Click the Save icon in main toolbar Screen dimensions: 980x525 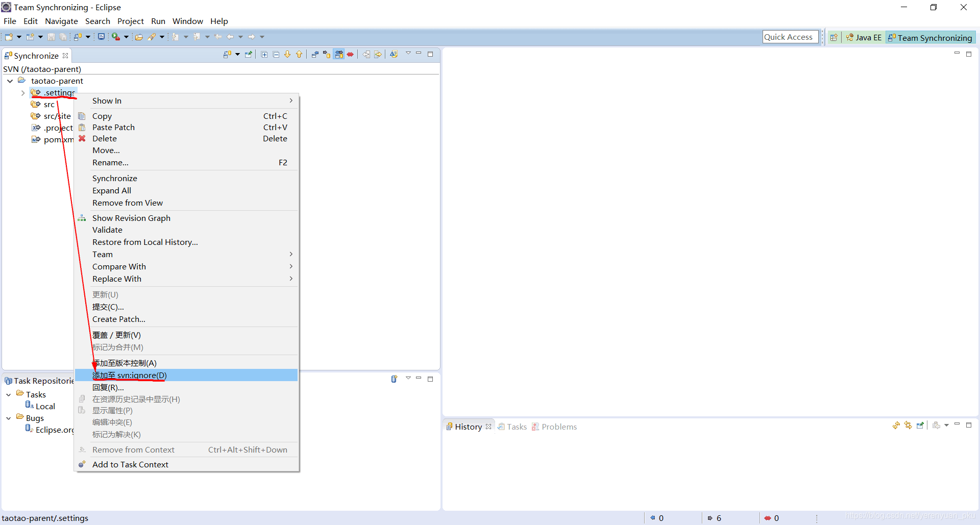[51, 37]
